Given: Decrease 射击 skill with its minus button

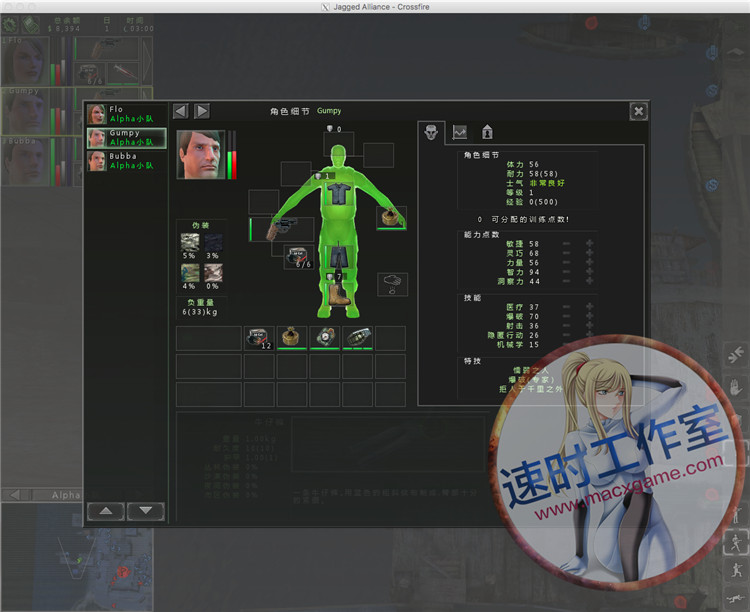Looking at the screenshot, I should pyautogui.click(x=566, y=325).
